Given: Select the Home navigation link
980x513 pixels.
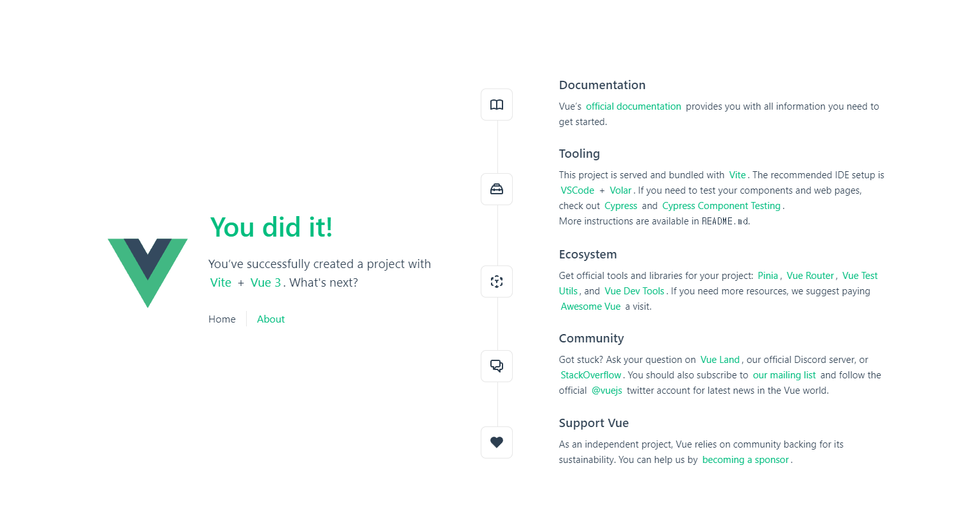Looking at the screenshot, I should click(222, 319).
